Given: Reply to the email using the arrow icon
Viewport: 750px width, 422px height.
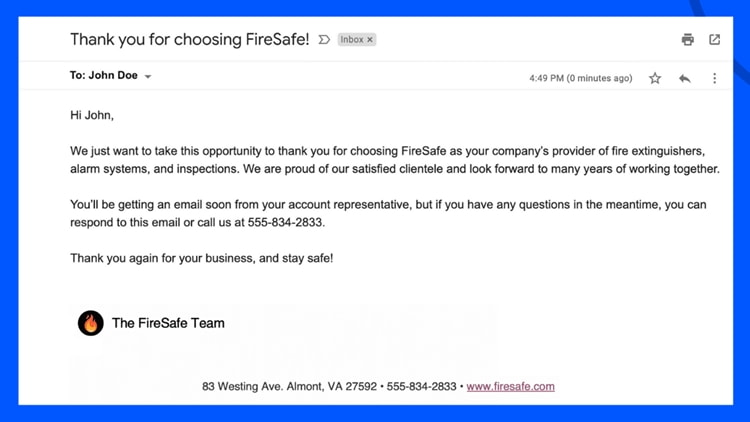Looking at the screenshot, I should [685, 78].
